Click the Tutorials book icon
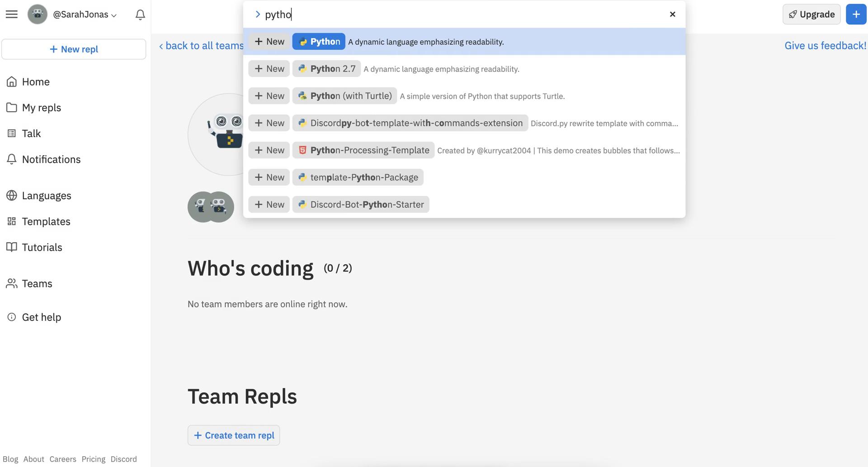Viewport: 868px width, 467px height. point(12,247)
